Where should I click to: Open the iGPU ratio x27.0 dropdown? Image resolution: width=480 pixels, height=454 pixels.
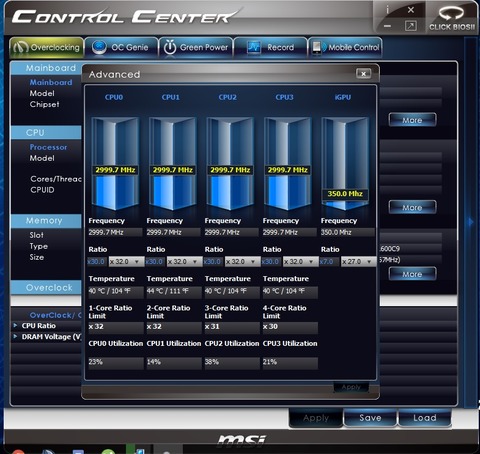(358, 262)
